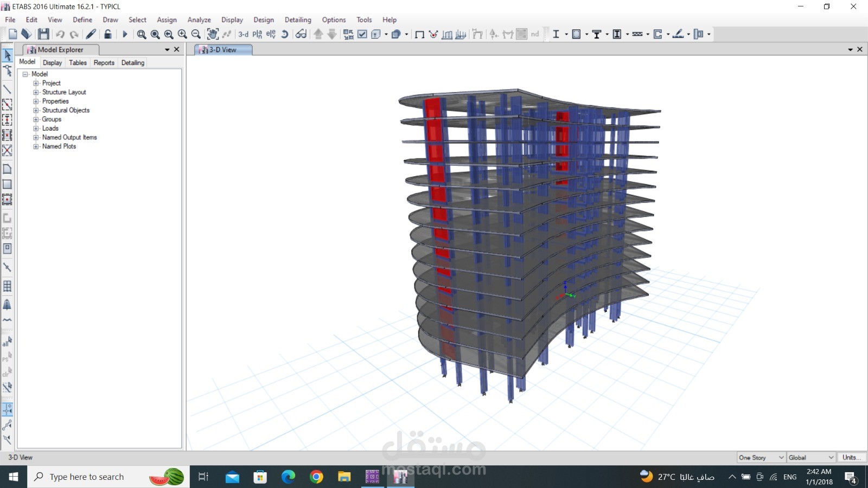Switch to the Reports tab
Screen dimensions: 868x488
coord(104,62)
